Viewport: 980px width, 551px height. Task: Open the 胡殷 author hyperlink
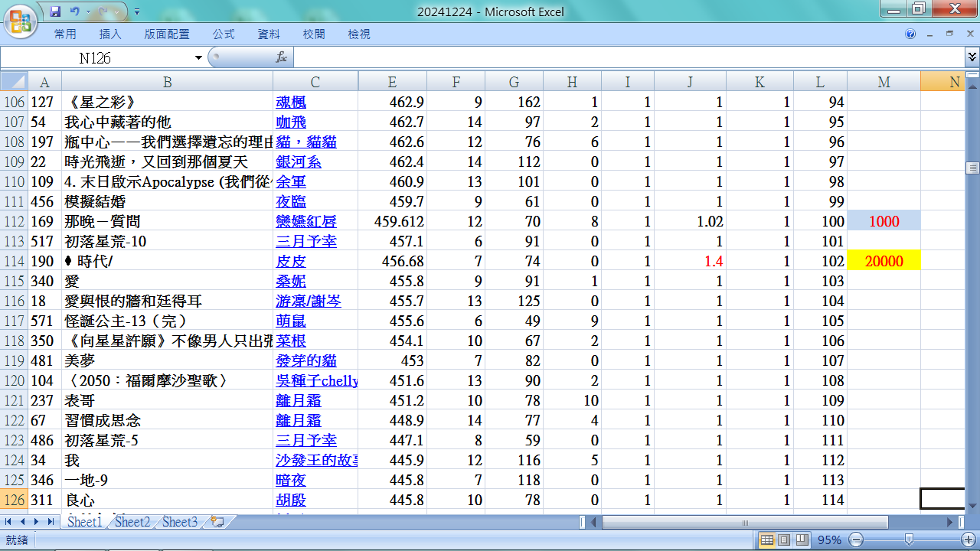coord(291,500)
